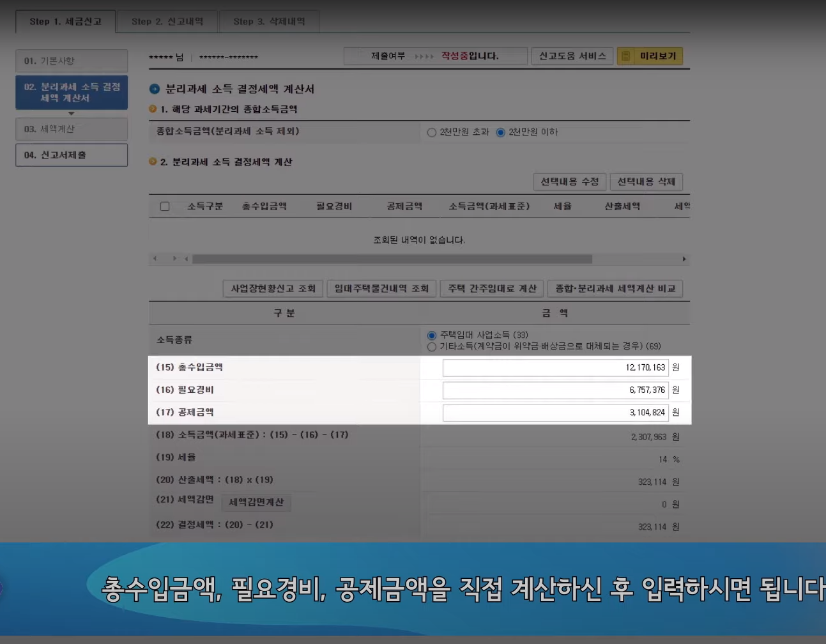Screen dimensions: 826x644
Task: Click the blue bullet icon beside 분리과세 소득 결정세액 계산서
Action: (155, 89)
